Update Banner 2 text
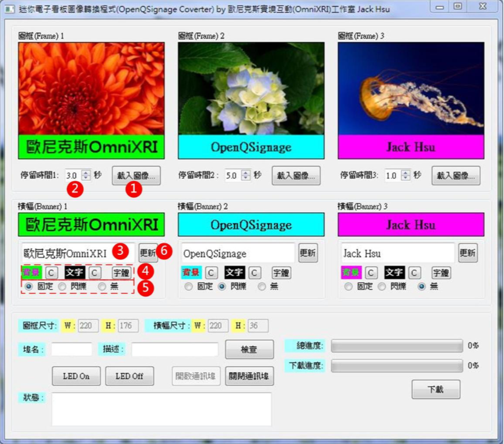The height and width of the screenshot is (444, 504). pos(307,253)
